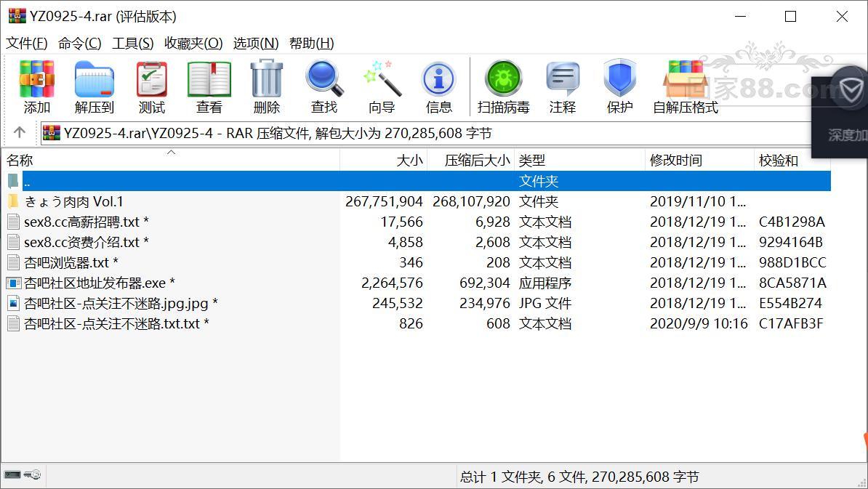The height and width of the screenshot is (489, 868).
Task: Maximize the WinRAR window
Action: pos(790,17)
